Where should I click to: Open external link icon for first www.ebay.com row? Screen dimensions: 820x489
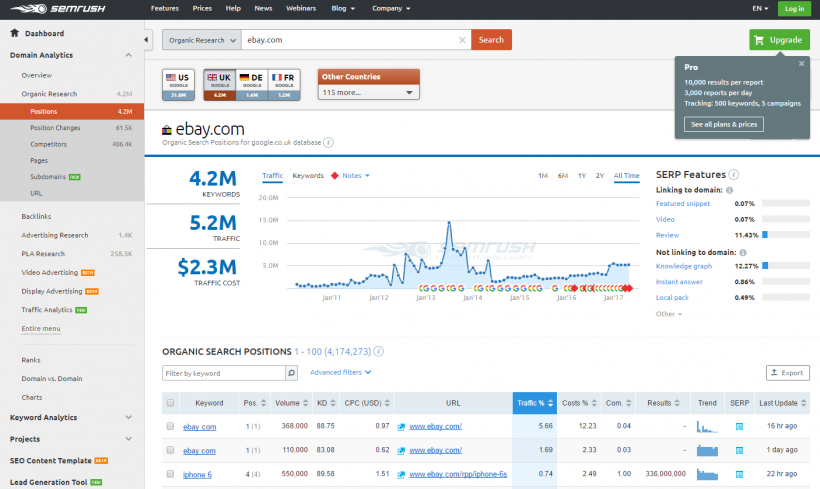click(401, 427)
